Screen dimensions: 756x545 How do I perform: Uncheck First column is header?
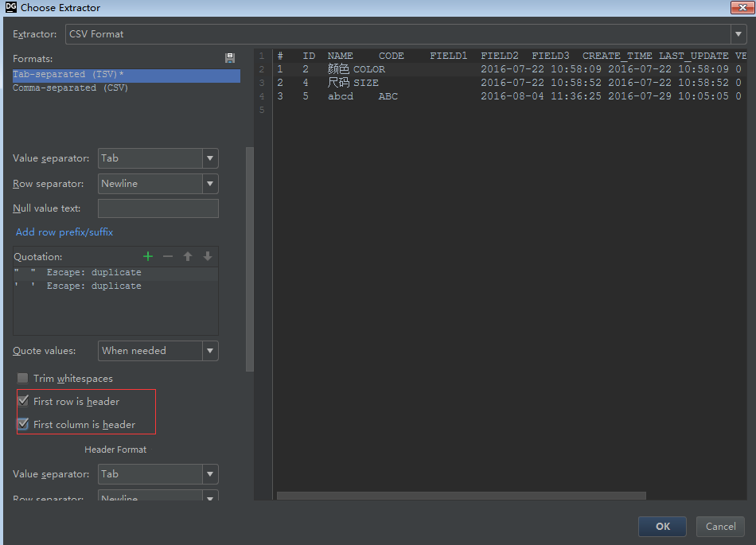coord(23,424)
